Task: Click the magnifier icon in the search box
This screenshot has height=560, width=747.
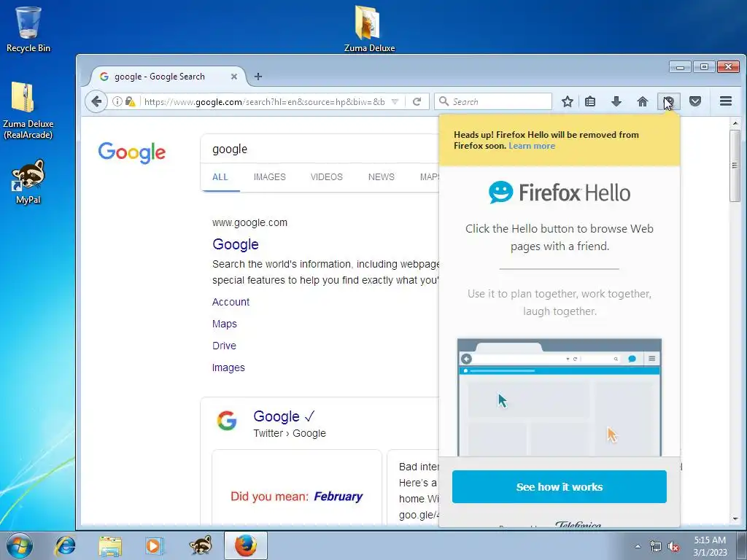Action: [x=444, y=101]
